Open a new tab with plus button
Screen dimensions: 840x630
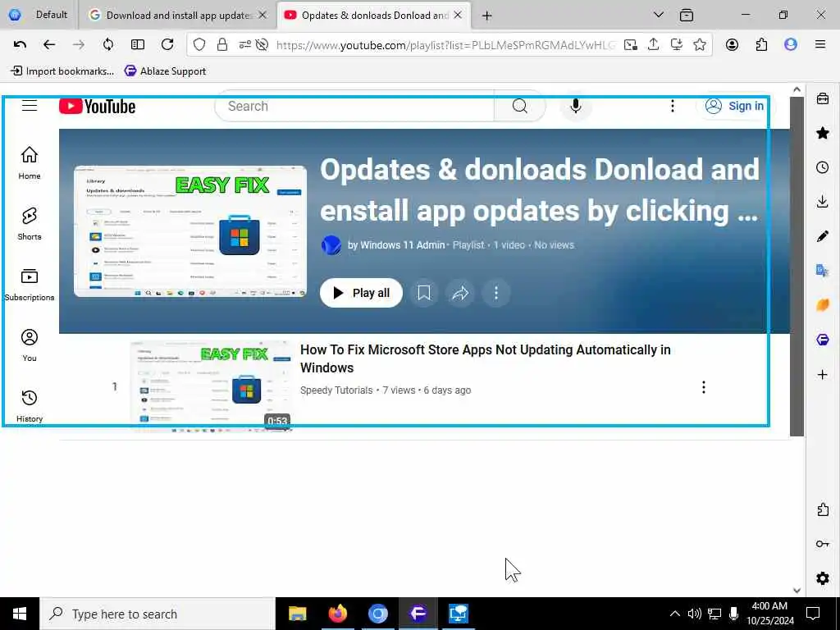[486, 16]
